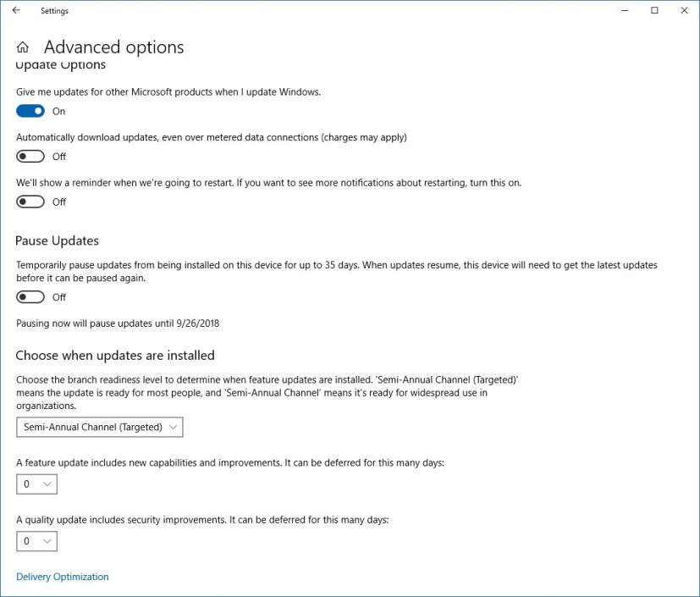
Task: Open the Delivery Optimization link
Action: [63, 577]
